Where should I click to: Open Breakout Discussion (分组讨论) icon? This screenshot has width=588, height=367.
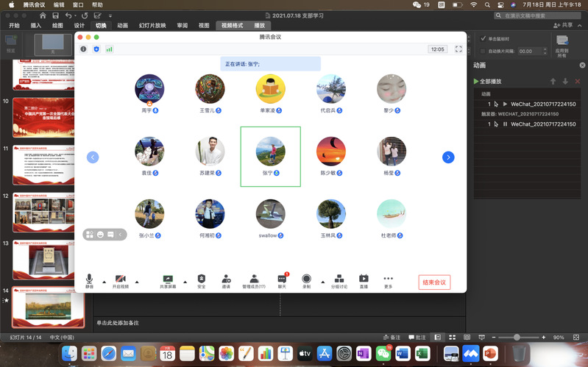[339, 281]
